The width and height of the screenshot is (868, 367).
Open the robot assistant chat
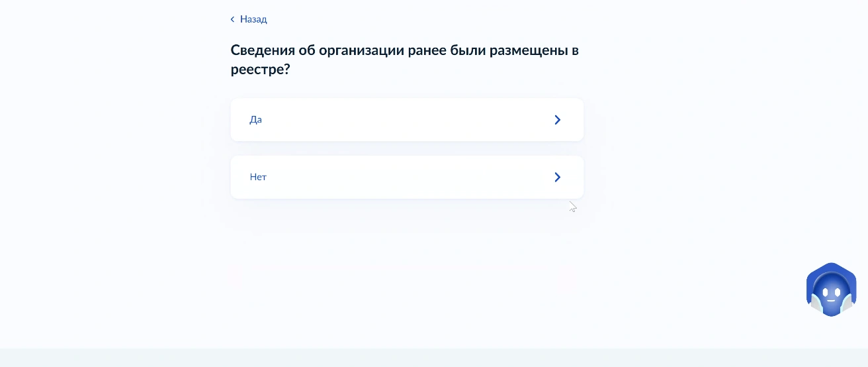click(831, 289)
